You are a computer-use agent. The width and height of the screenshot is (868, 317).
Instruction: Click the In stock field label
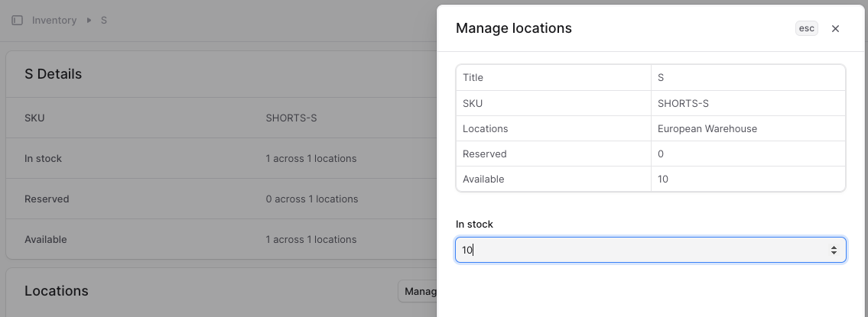(474, 224)
